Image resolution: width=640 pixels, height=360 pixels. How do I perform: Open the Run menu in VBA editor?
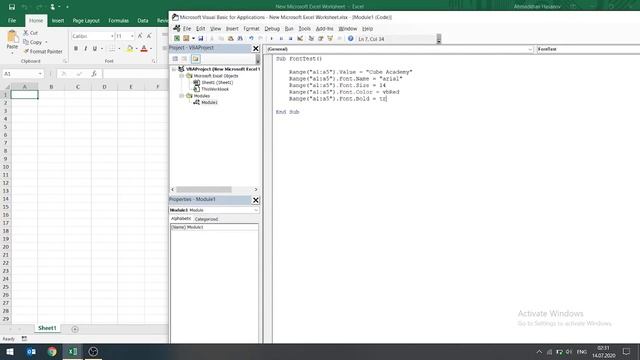[289, 29]
